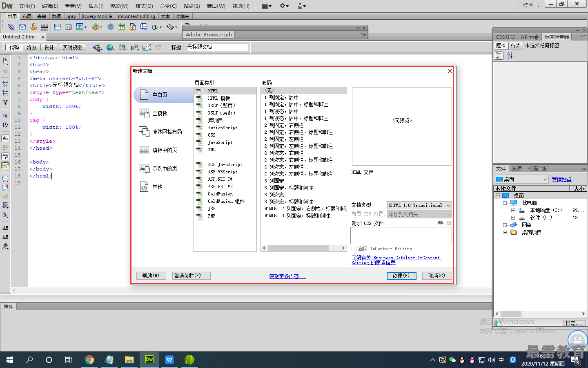Open File Explorer from taskbar
Viewport: 588px width, 368px height.
[x=129, y=360]
